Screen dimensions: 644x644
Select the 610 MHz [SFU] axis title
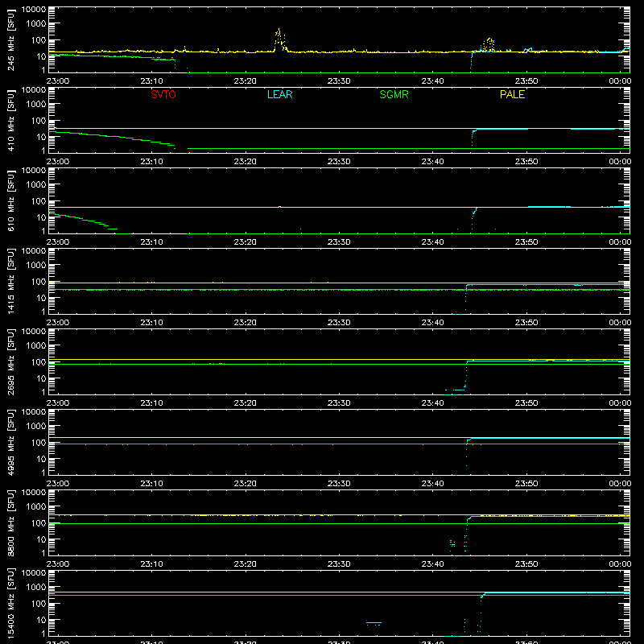[x=10, y=200]
